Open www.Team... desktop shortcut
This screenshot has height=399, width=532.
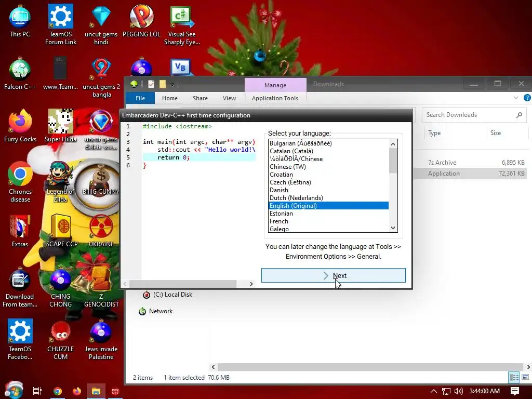pyautogui.click(x=60, y=73)
